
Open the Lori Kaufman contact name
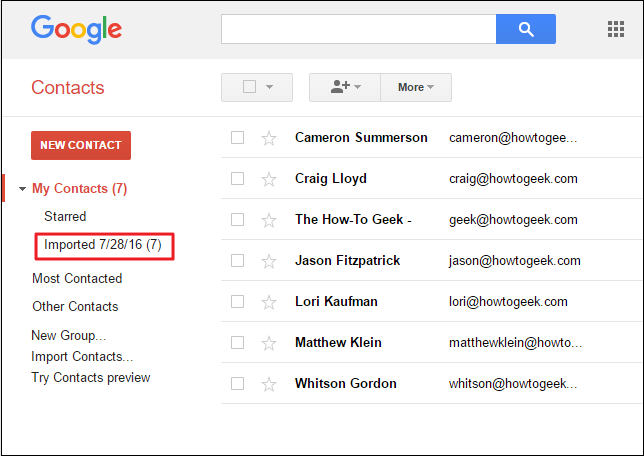pos(336,302)
